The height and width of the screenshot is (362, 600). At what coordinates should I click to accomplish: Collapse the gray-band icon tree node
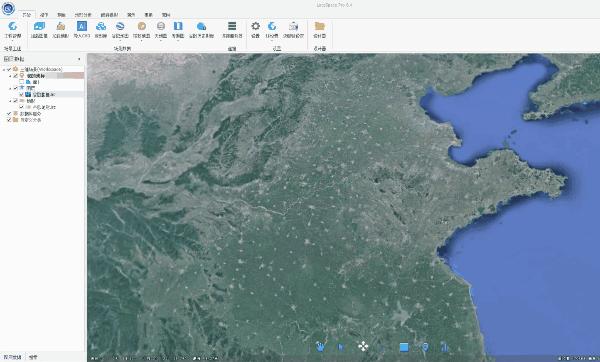click(x=10, y=101)
